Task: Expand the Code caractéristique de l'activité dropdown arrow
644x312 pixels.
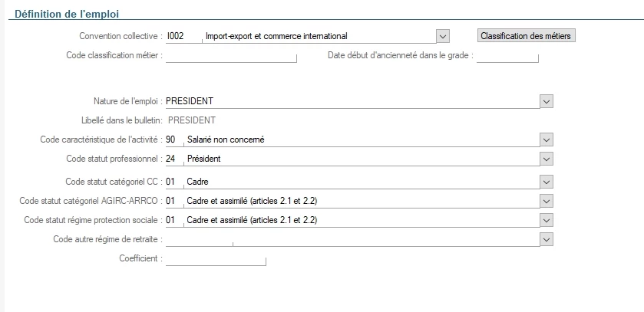Action: click(546, 140)
